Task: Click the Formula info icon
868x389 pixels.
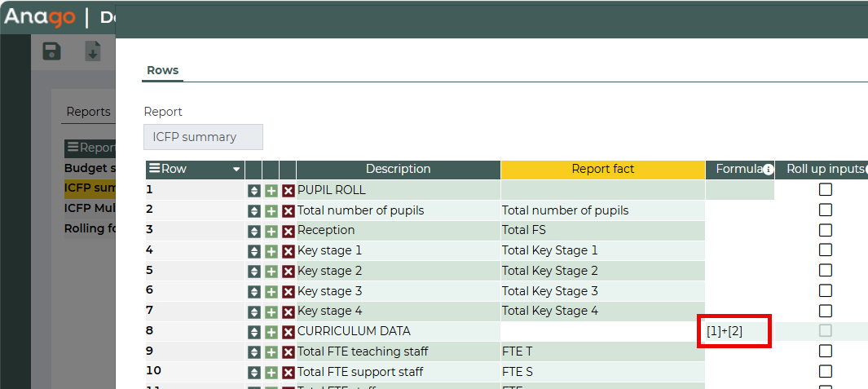Action: click(x=768, y=170)
